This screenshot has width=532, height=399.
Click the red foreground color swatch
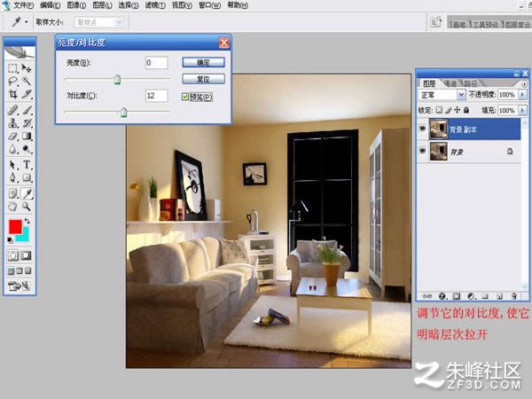pyautogui.click(x=15, y=227)
